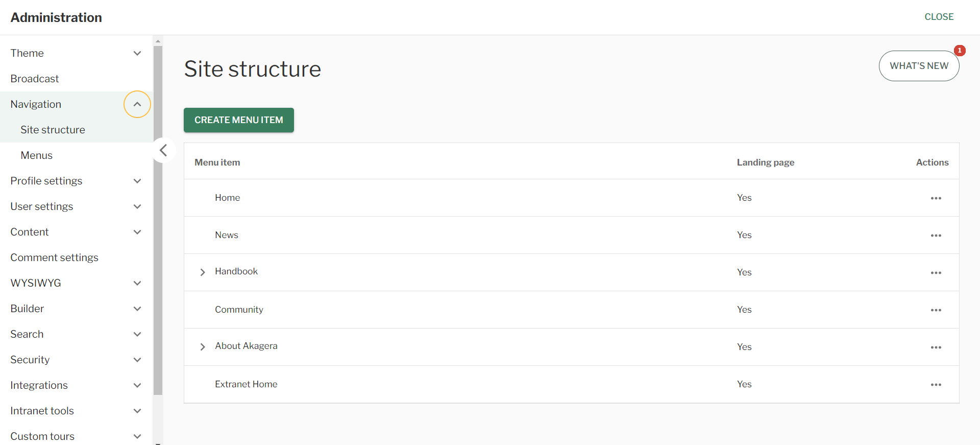Screen dimensions: 980x445
Task: Open the What's New panel
Action: (918, 66)
